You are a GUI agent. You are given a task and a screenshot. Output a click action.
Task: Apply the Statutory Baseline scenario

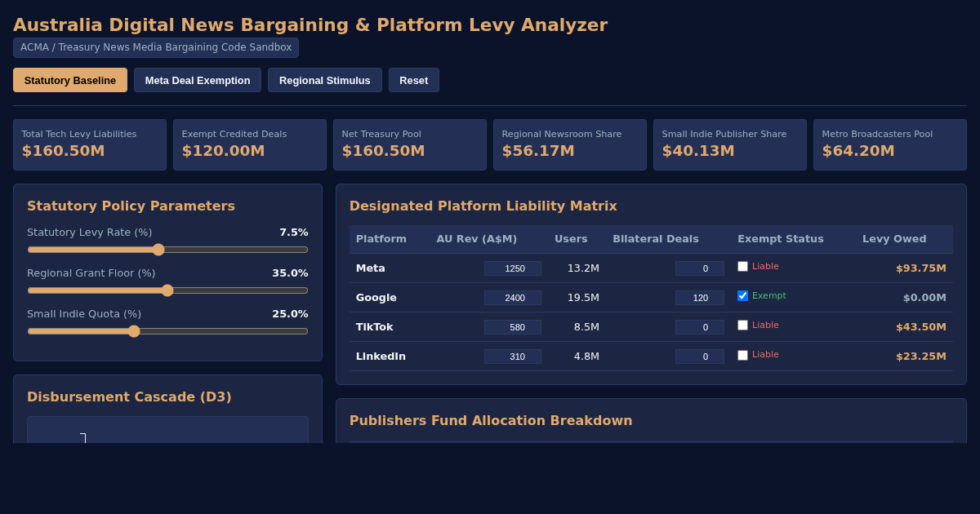[70, 80]
